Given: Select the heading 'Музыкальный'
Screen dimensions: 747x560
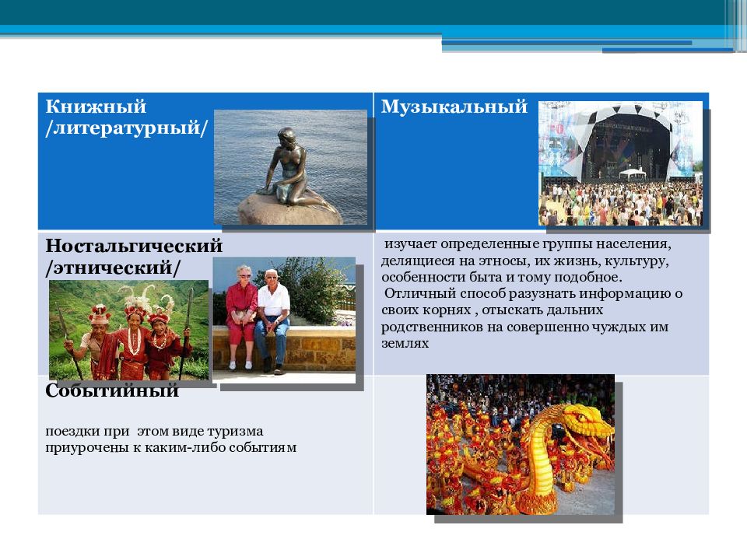Looking at the screenshot, I should (454, 107).
